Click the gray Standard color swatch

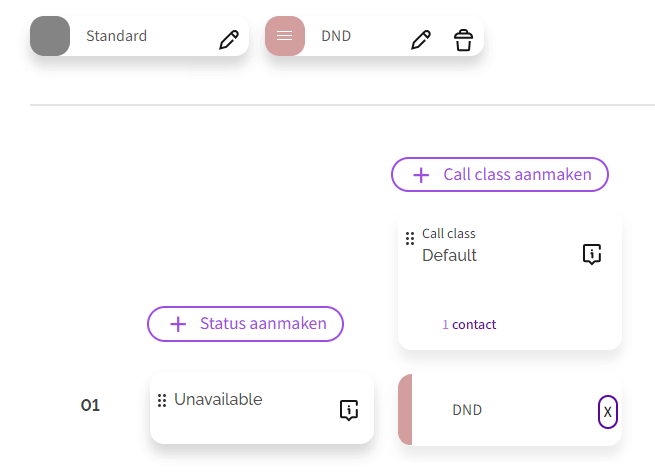(50, 37)
